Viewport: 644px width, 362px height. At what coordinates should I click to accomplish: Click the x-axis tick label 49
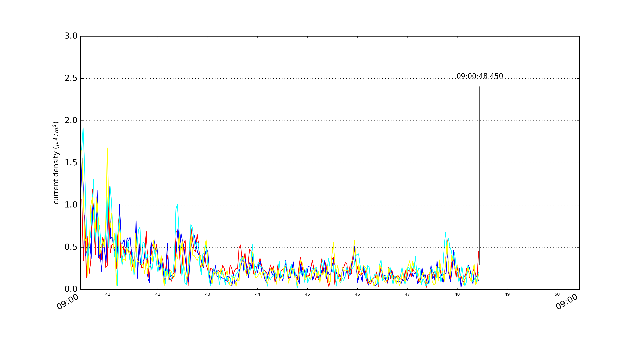507,294
